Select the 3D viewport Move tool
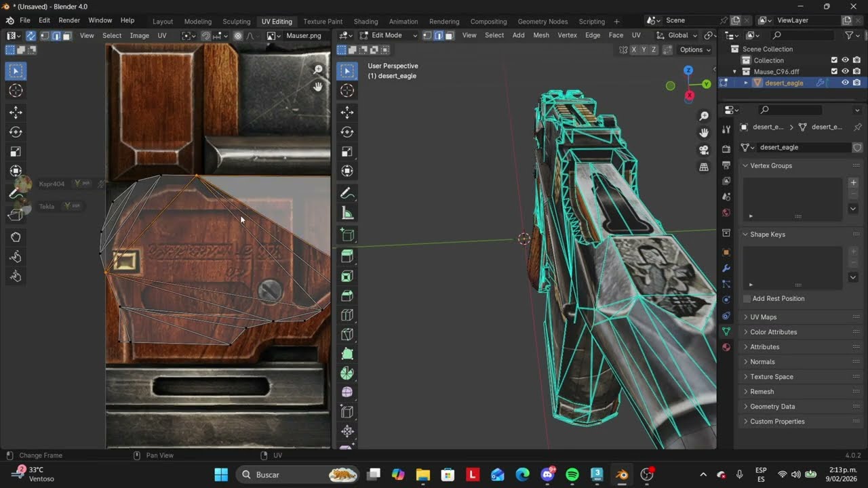This screenshot has width=868, height=488. pyautogui.click(x=347, y=113)
